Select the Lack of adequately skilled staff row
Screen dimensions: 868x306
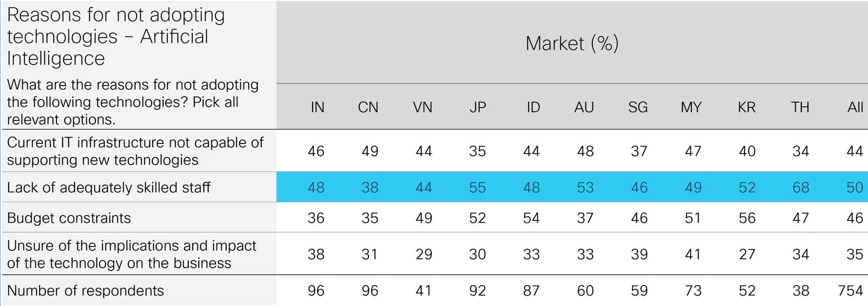pyautogui.click(x=435, y=187)
